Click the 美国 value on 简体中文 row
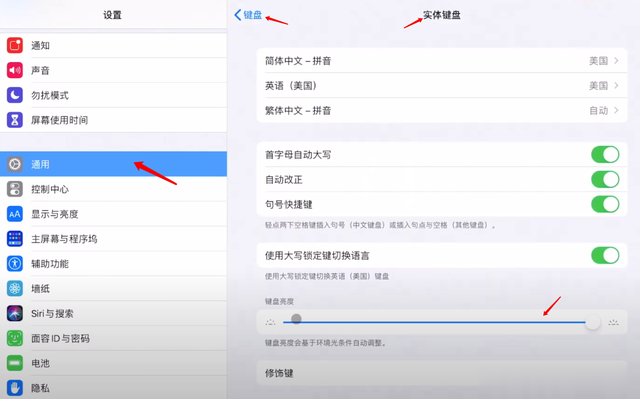Screen dimensions: 640x399 pyautogui.click(x=599, y=61)
